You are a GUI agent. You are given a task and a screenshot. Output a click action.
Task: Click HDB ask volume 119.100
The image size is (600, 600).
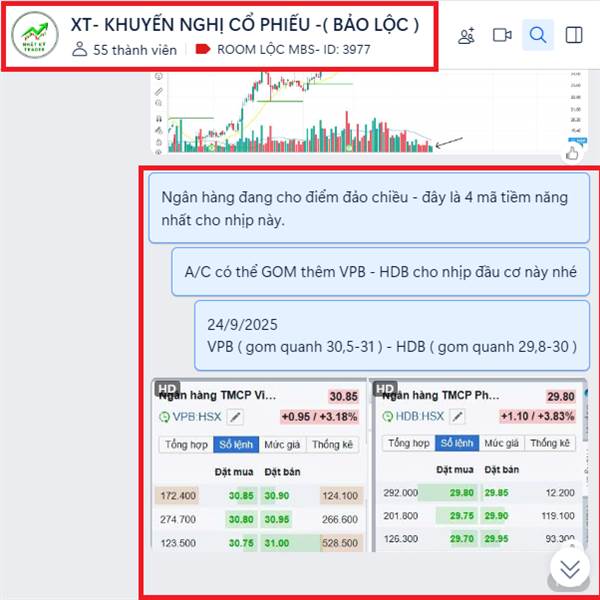pyautogui.click(x=558, y=515)
